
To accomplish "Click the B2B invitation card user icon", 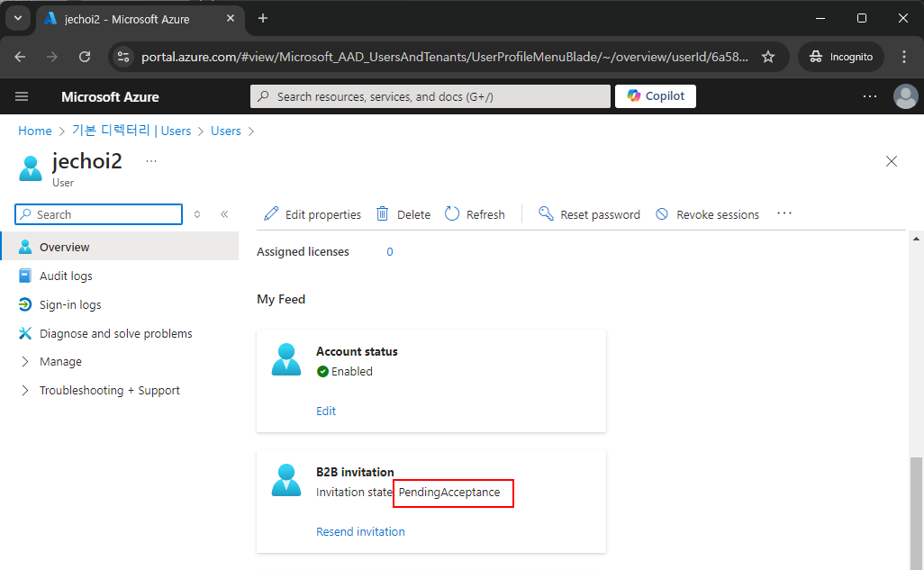I will (x=286, y=480).
